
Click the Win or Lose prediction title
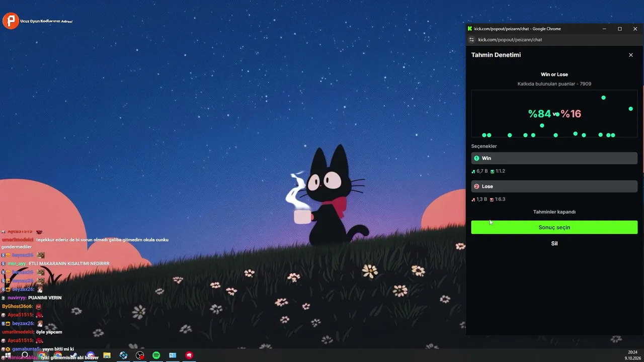pyautogui.click(x=554, y=74)
